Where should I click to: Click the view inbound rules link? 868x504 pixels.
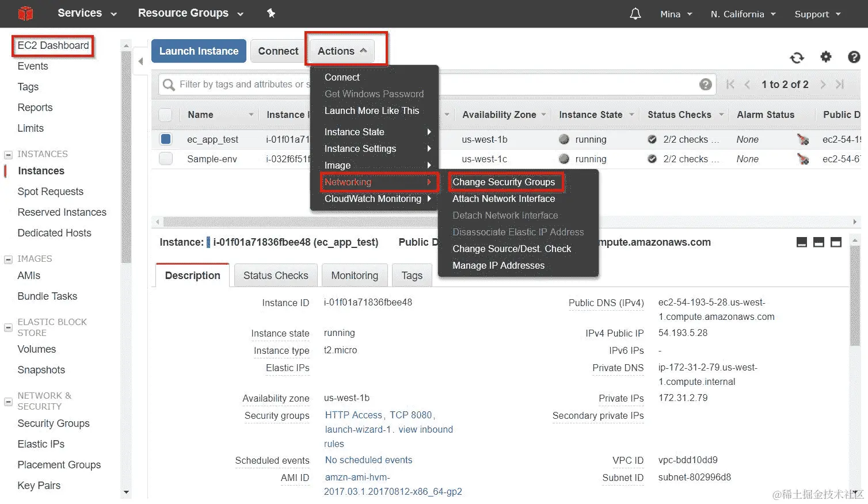pos(389,437)
